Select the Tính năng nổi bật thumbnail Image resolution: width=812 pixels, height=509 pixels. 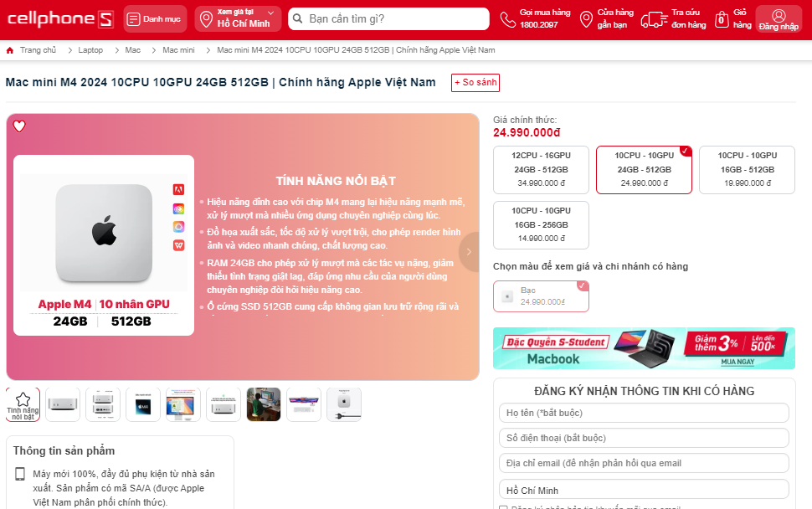23,404
